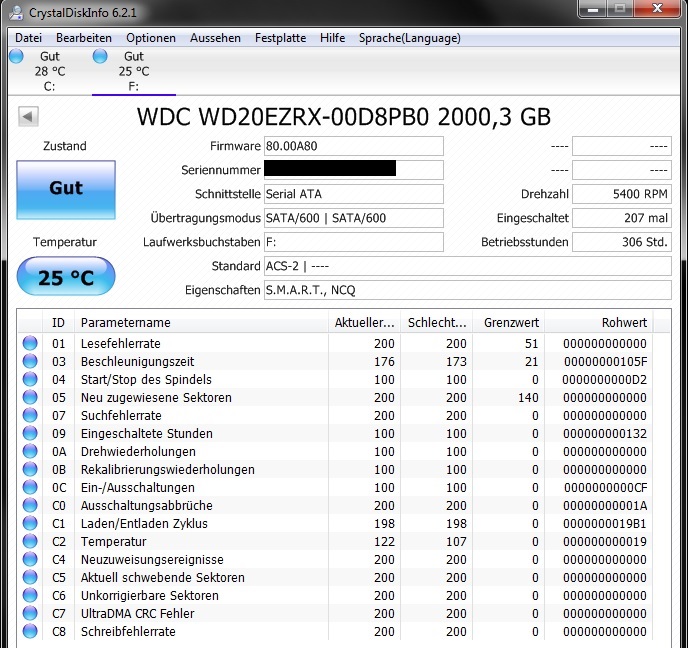
Task: Click the Rohwert column header
Action: pos(599,322)
